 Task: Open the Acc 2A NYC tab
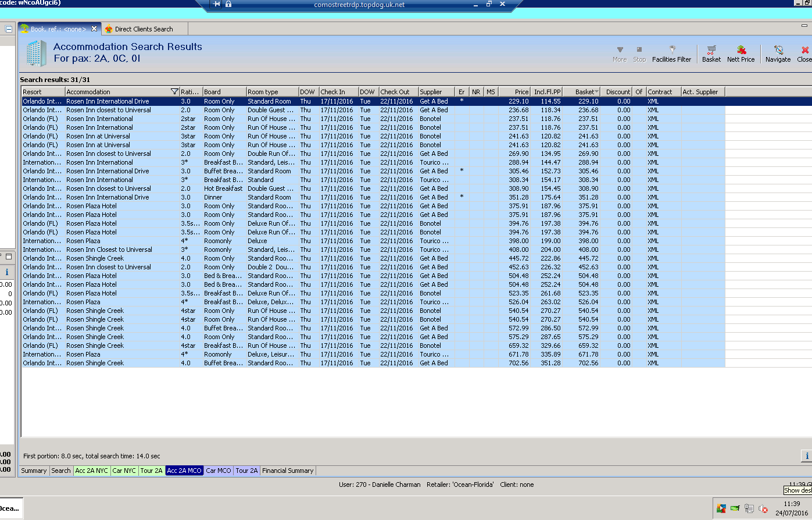tap(92, 471)
